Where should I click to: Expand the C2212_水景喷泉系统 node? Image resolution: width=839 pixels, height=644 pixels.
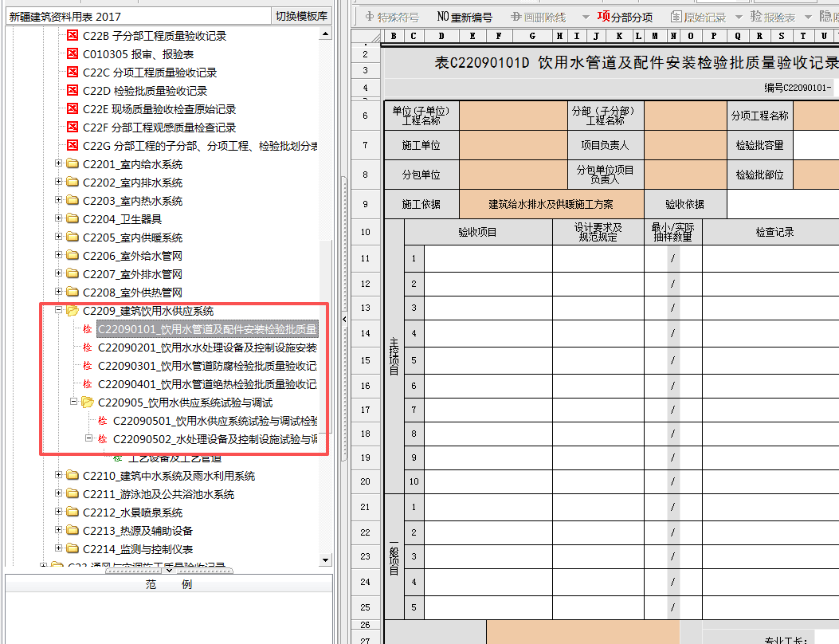pyautogui.click(x=58, y=512)
